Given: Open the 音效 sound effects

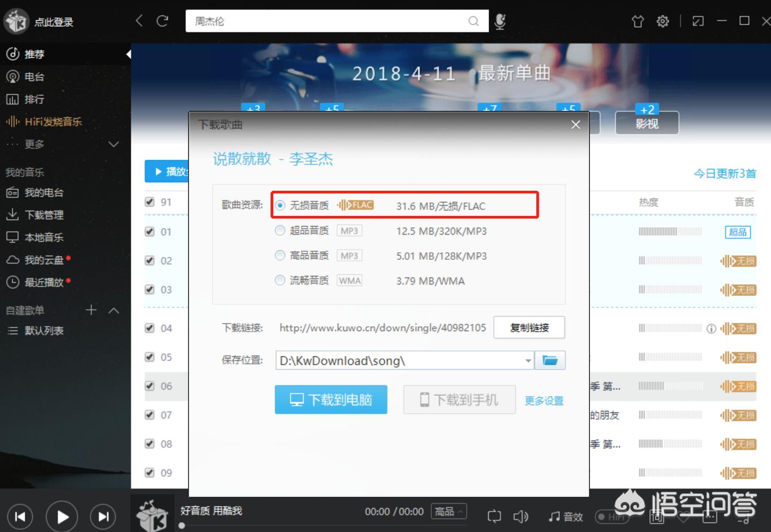Looking at the screenshot, I should pos(566,516).
